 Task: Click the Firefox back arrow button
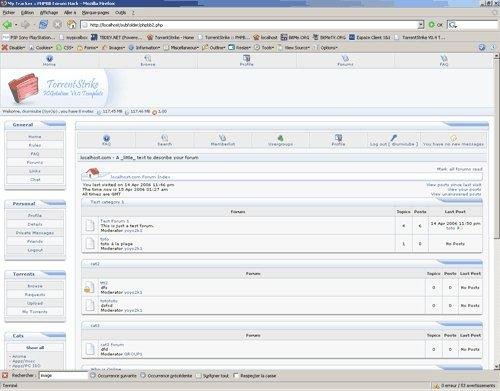click(7, 24)
